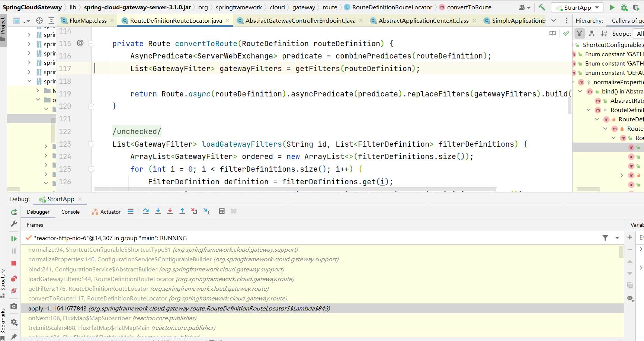Toggle Mute Breakpoints in debug sidebar
Screen dimensions: 644x341
(14, 291)
